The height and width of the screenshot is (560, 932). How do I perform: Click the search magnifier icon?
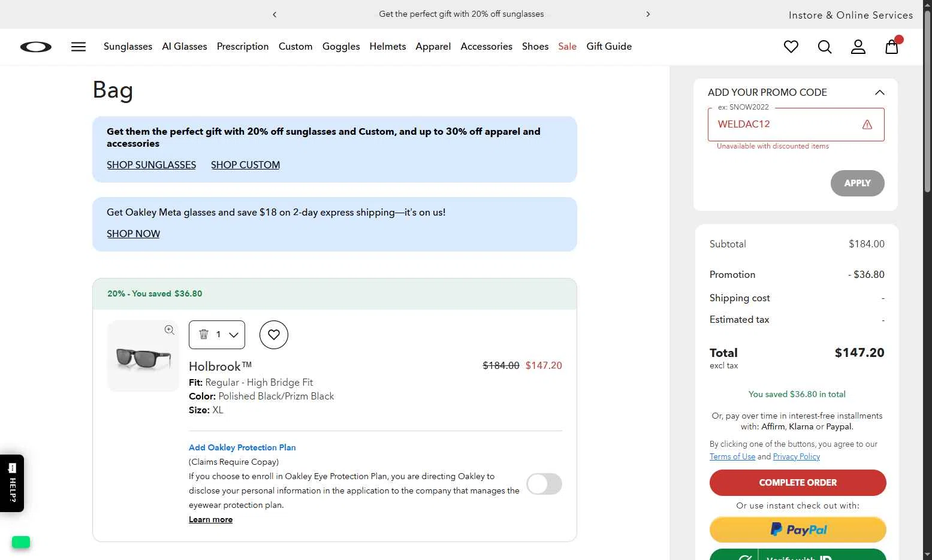coord(825,47)
